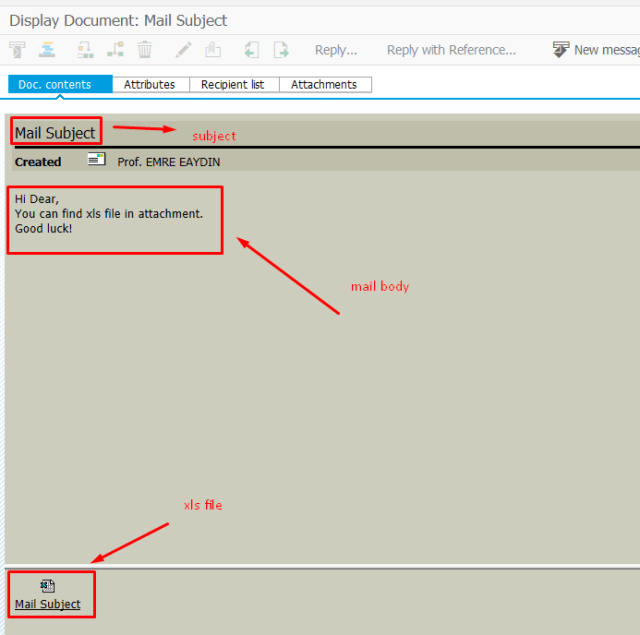The image size is (640, 635).
Task: Click the right-arrow next document icon
Action: coord(281,50)
